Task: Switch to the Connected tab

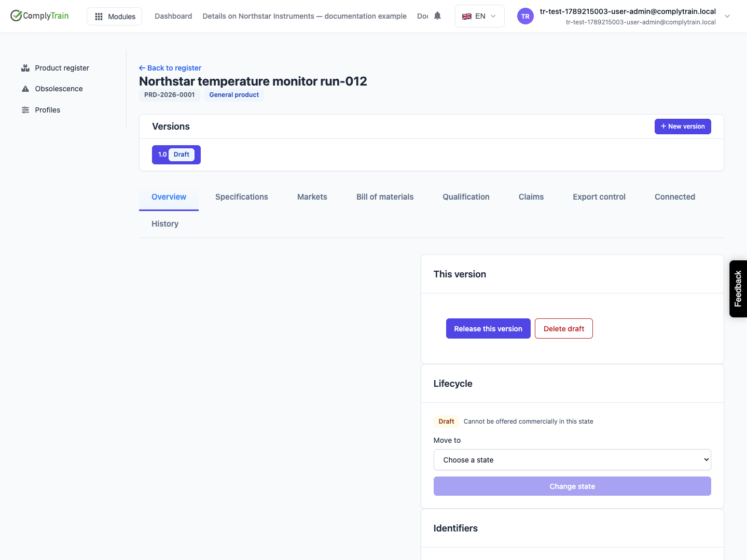Action: pyautogui.click(x=675, y=197)
